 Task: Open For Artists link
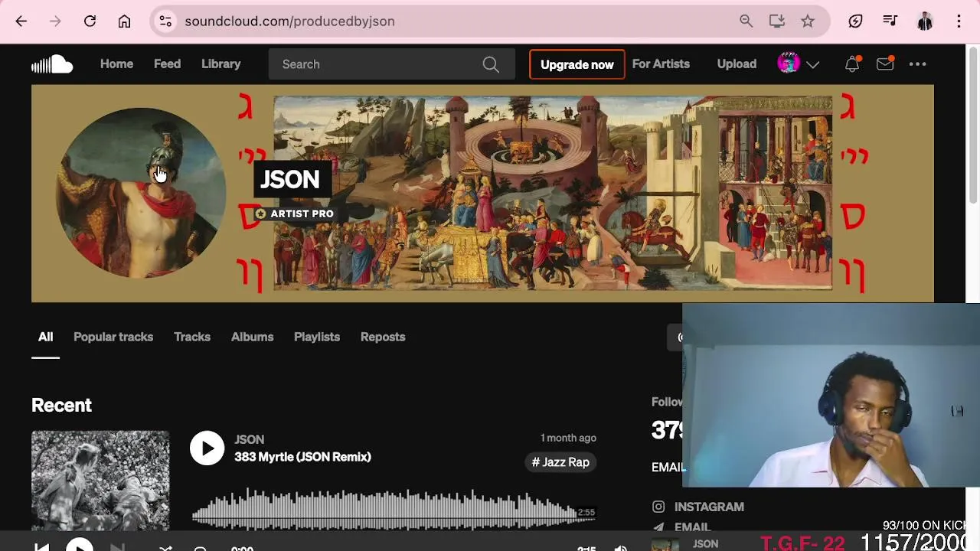[661, 64]
